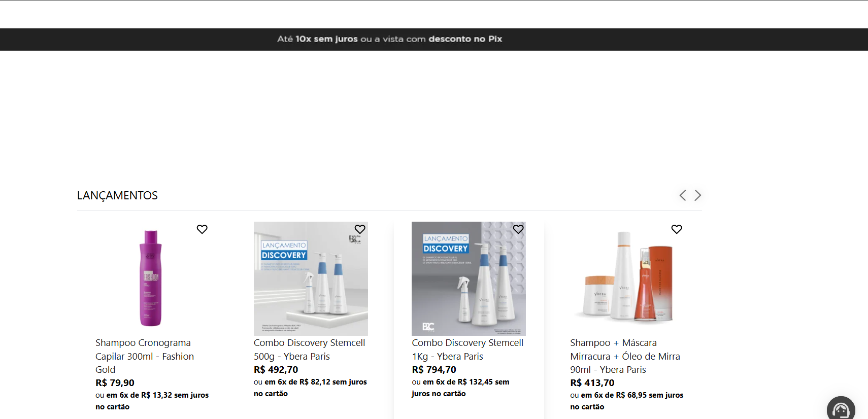Click the R$ 794,70 price
Image resolution: width=868 pixels, height=419 pixels.
(434, 370)
